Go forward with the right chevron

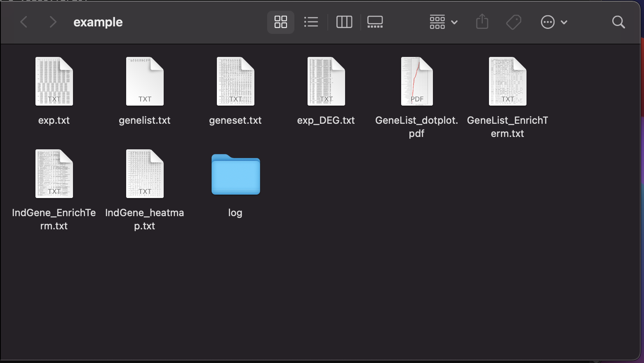[53, 22]
